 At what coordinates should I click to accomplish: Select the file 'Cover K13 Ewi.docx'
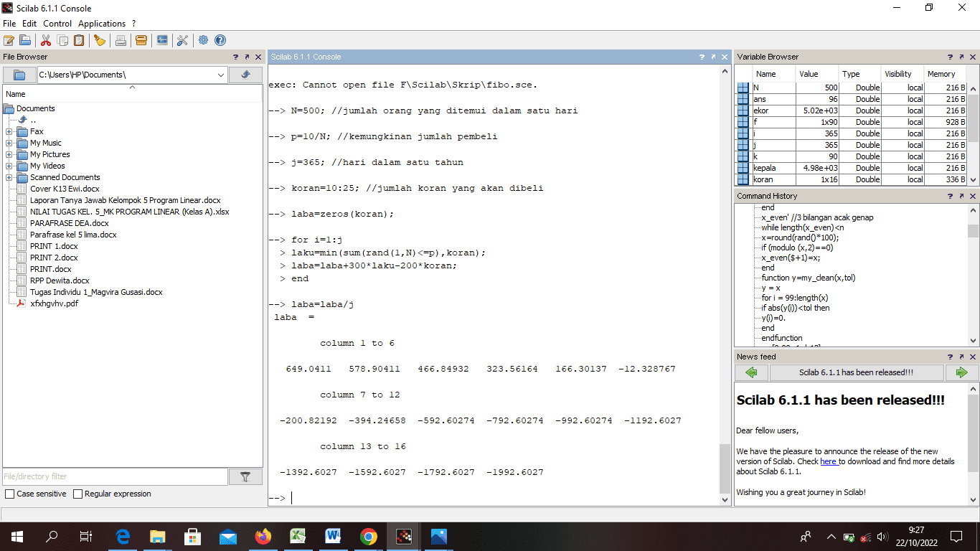(65, 189)
